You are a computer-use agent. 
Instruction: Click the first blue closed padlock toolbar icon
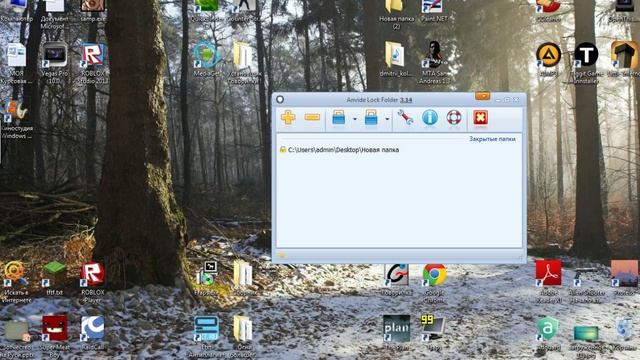339,118
